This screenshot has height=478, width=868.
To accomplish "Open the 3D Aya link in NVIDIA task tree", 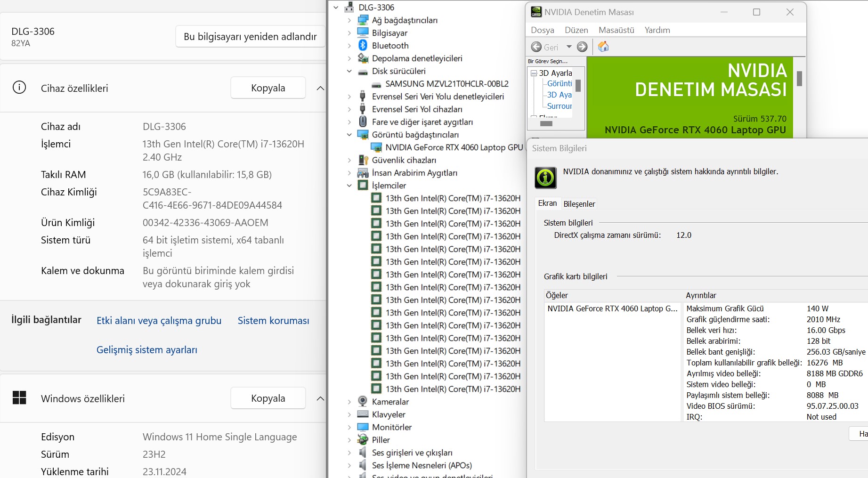I will [559, 95].
